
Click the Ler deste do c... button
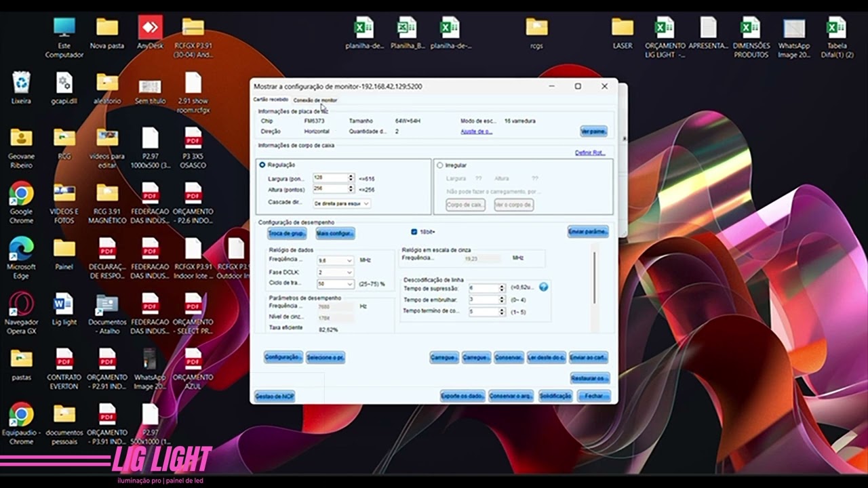pyautogui.click(x=546, y=357)
